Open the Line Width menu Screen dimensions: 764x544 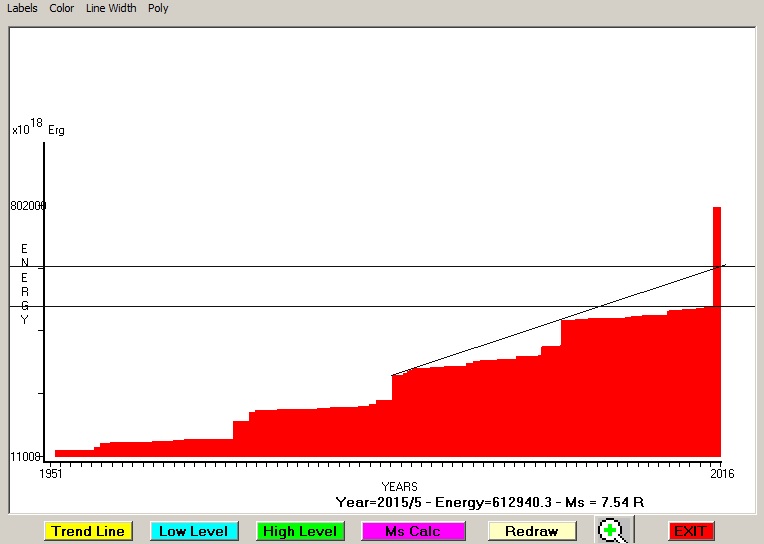(111, 8)
